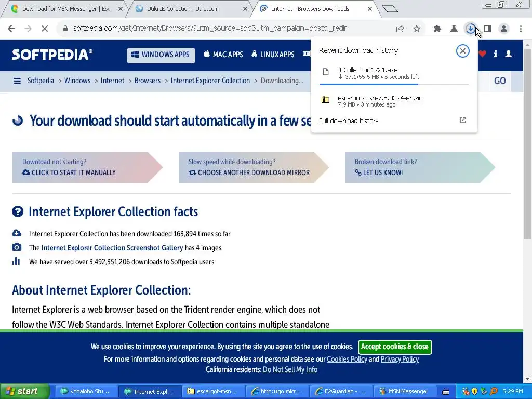Open the Linux Apps section

click(x=273, y=54)
